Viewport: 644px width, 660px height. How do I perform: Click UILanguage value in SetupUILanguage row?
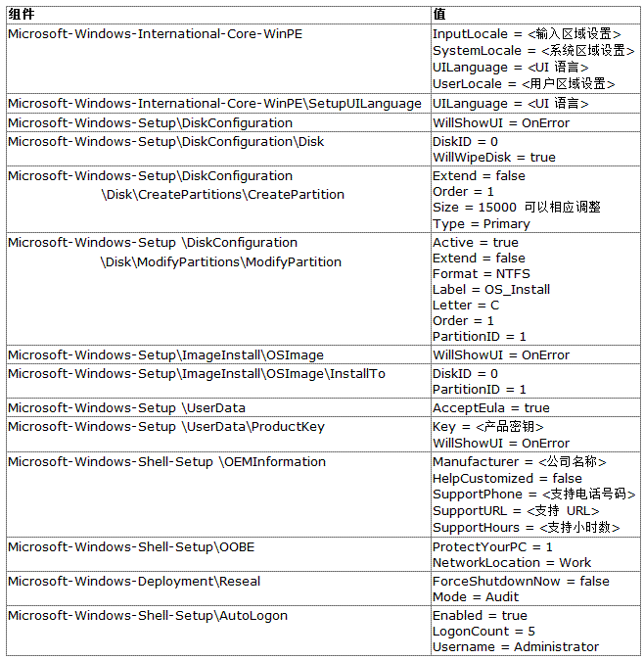(x=510, y=104)
